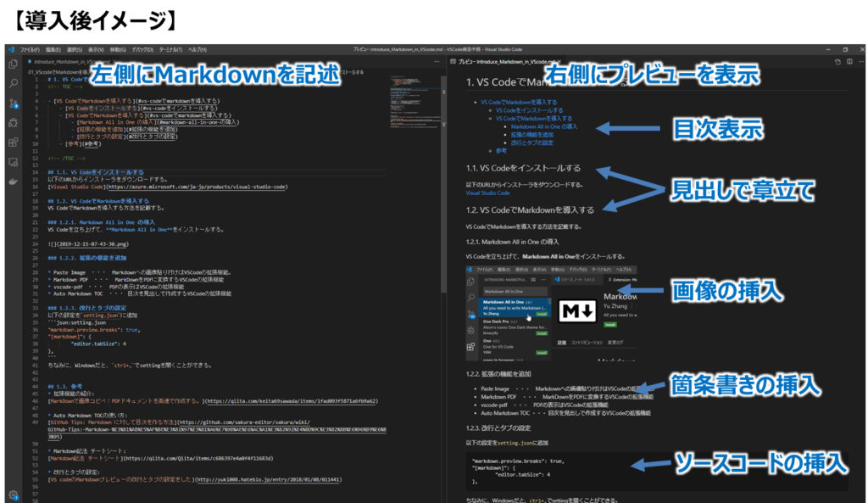Click the preview heading 1.2. VS CodeでMarkdownを導入する
868x503 pixels.
[530, 210]
